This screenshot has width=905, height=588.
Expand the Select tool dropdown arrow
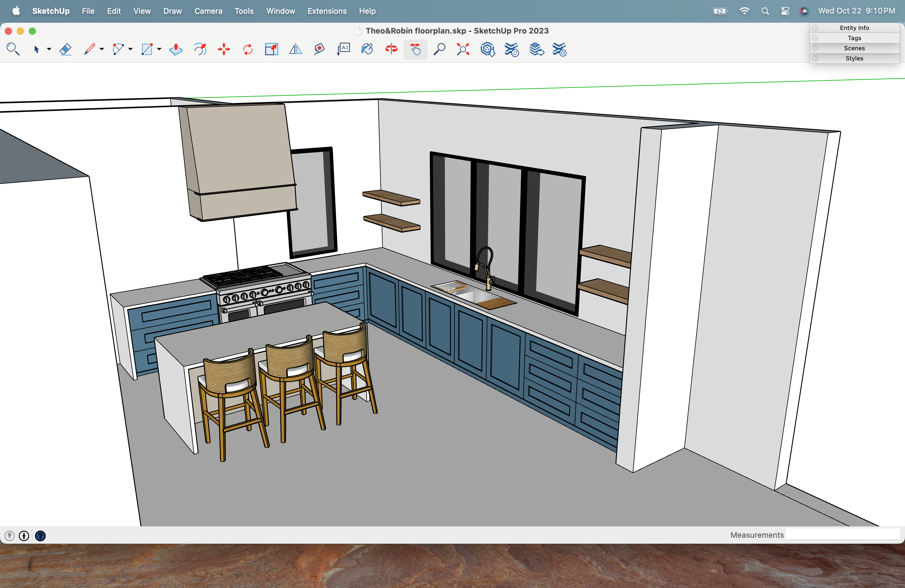click(49, 49)
